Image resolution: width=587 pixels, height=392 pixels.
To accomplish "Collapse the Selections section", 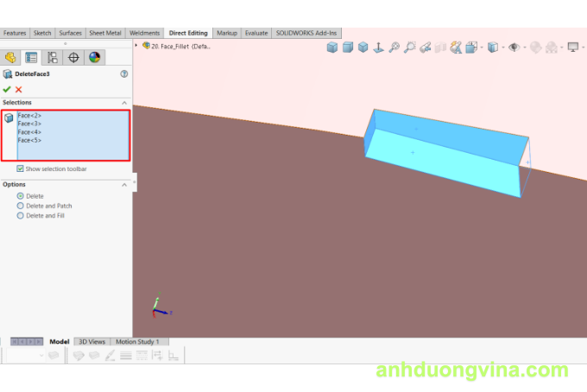I will pyautogui.click(x=124, y=102).
